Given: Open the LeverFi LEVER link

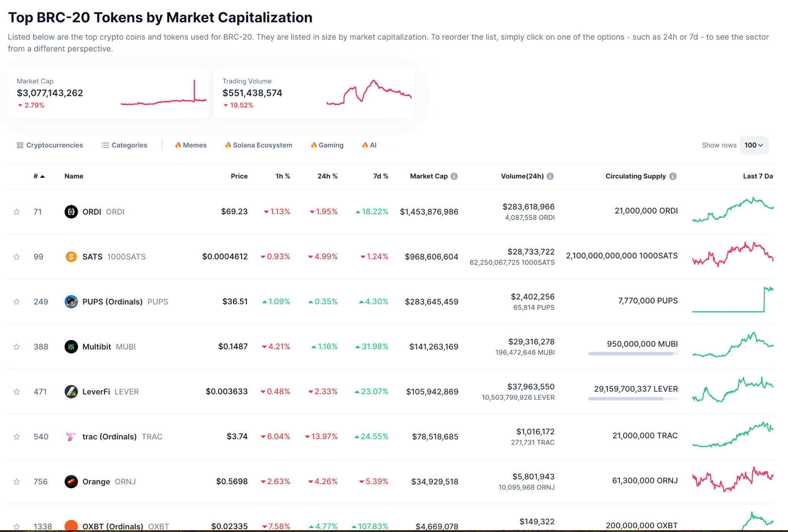Looking at the screenshot, I should coord(110,392).
